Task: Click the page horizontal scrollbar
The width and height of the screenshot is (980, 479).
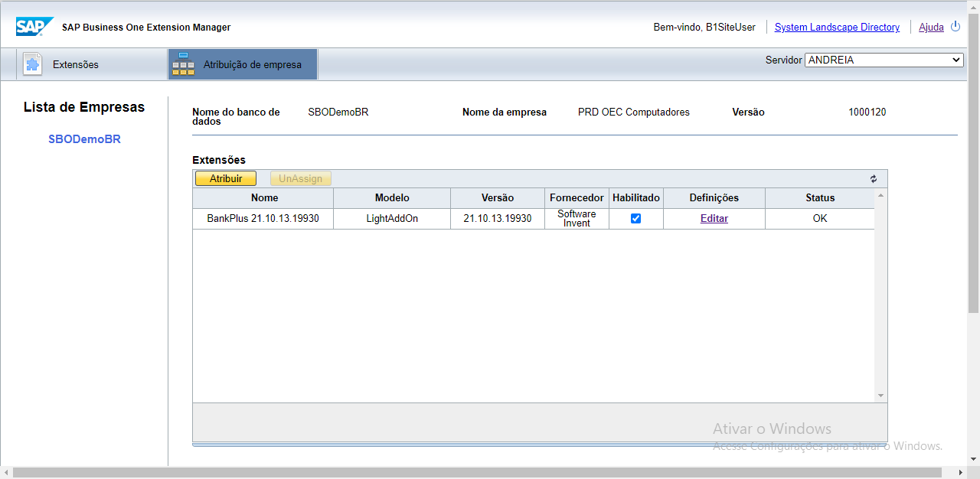Action: [478, 473]
